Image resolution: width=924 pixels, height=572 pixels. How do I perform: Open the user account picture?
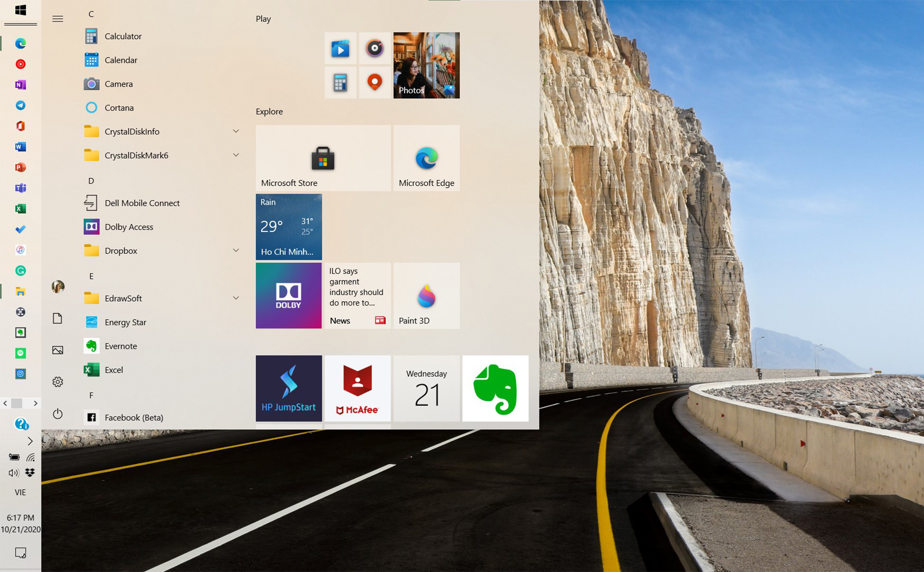[58, 286]
